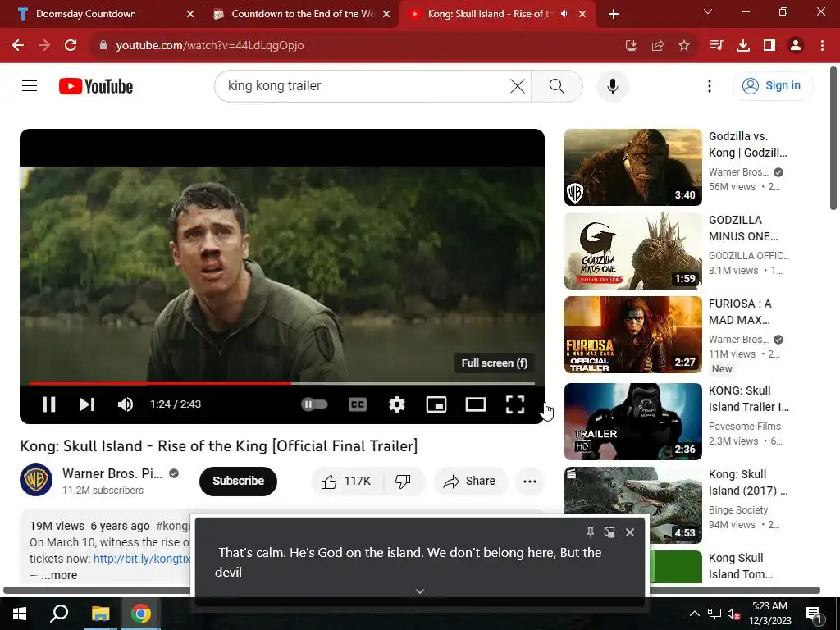Open media control toolbar icon
The height and width of the screenshot is (630, 840).
pos(716,46)
